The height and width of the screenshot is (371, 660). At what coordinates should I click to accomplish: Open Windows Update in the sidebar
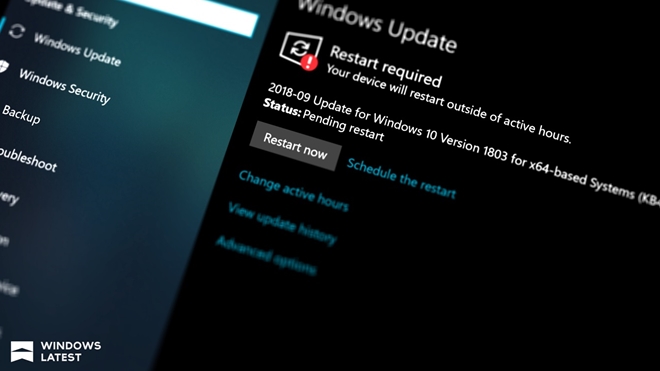(77, 50)
